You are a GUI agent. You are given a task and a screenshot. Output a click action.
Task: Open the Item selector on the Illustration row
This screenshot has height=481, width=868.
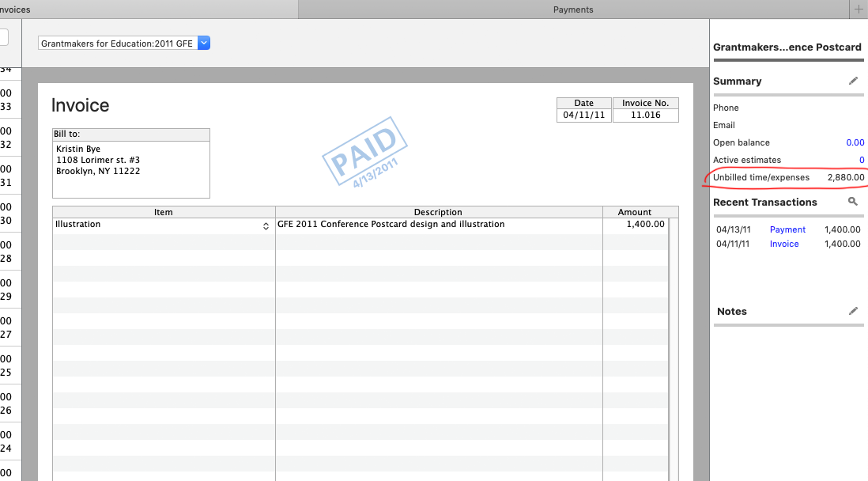point(266,224)
